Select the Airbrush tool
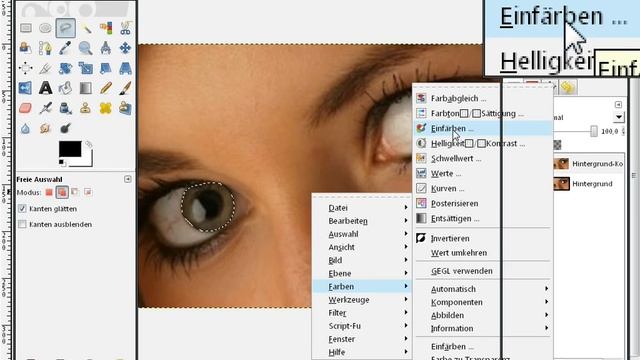The height and width of the screenshot is (360, 640). 45,108
